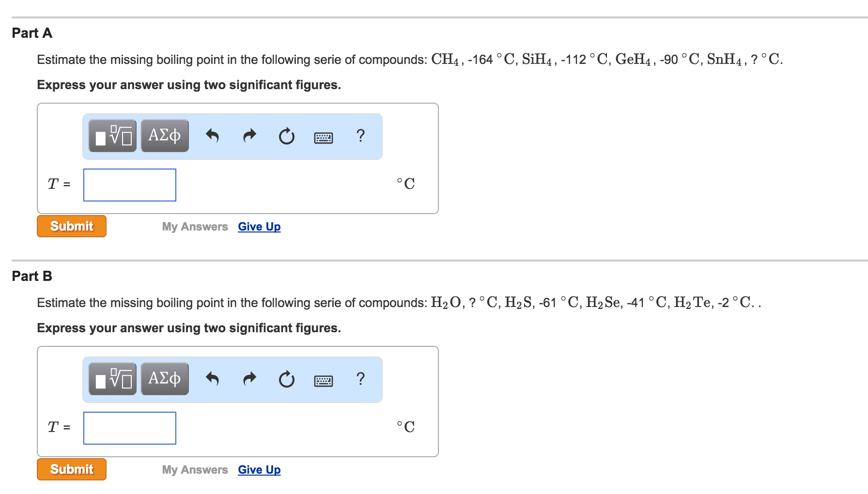Viewport: 868px width, 494px height.
Task: Click inside the Part B temperature input field
Action: [x=129, y=428]
